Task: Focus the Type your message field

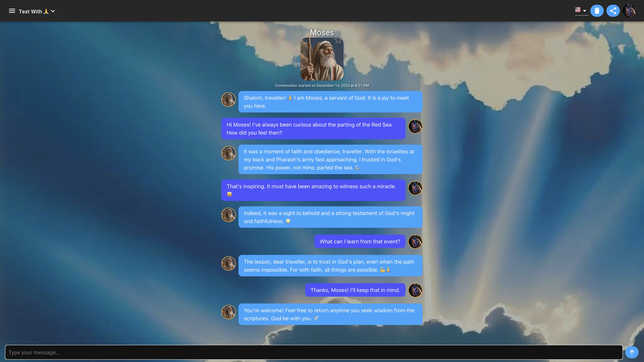Action: 313,352
